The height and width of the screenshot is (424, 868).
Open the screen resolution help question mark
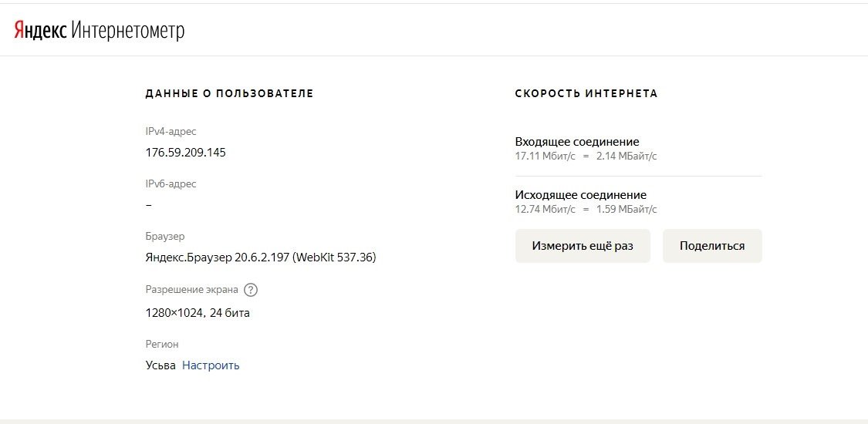point(251,291)
